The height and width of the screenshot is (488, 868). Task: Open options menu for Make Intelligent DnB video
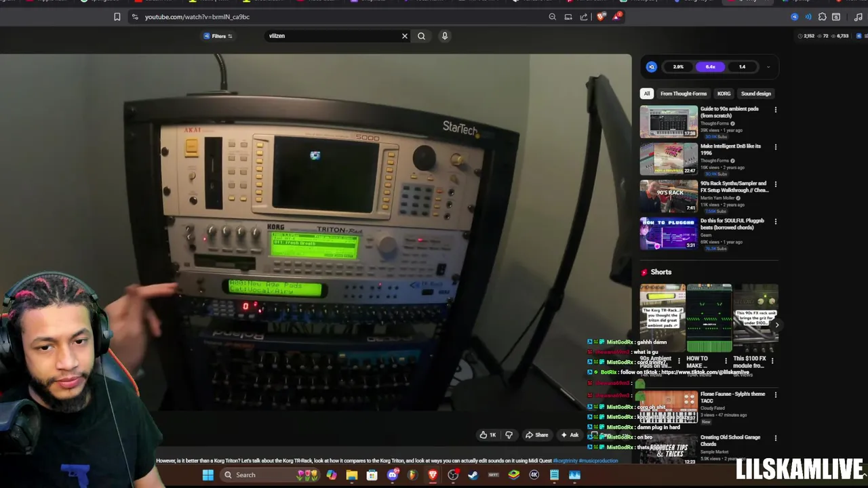(776, 146)
